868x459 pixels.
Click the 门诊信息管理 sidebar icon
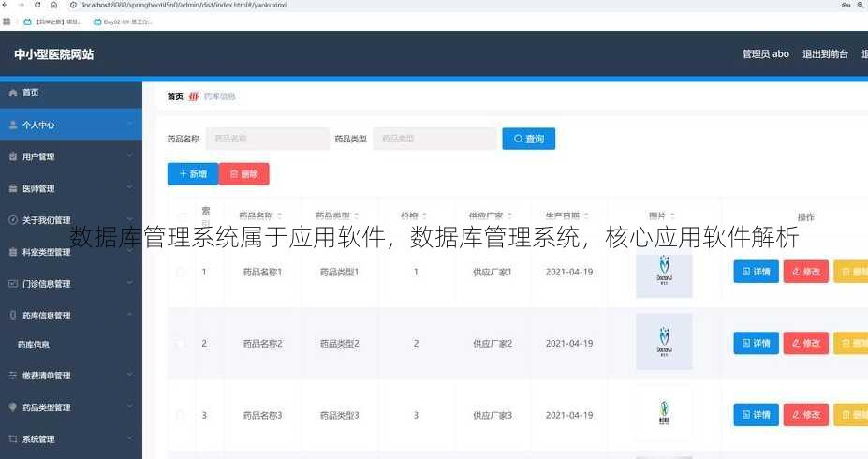(x=13, y=284)
